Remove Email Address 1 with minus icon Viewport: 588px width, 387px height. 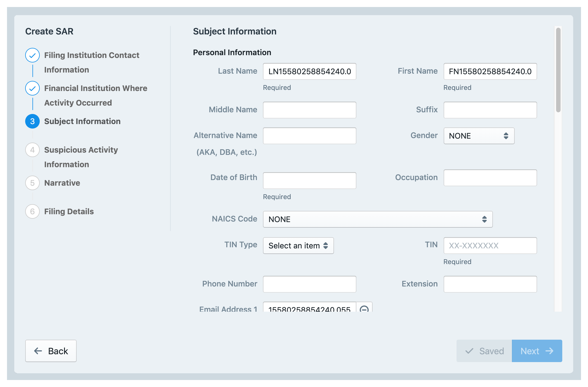364,308
